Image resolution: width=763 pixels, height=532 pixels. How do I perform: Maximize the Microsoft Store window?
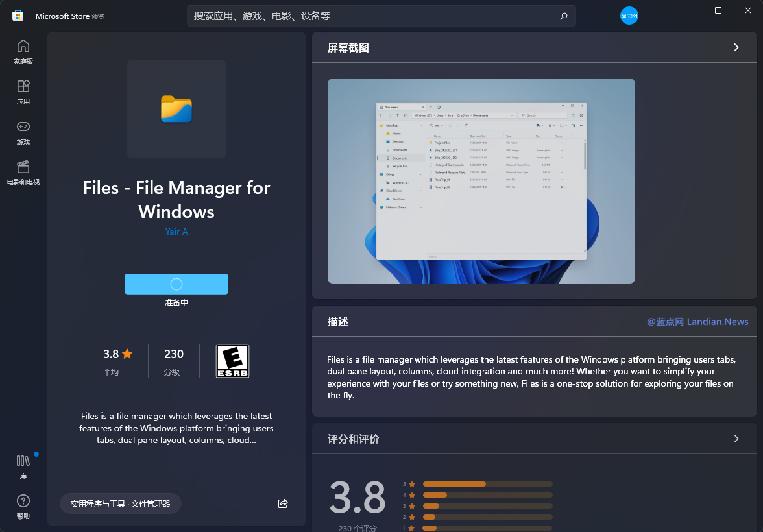click(718, 10)
